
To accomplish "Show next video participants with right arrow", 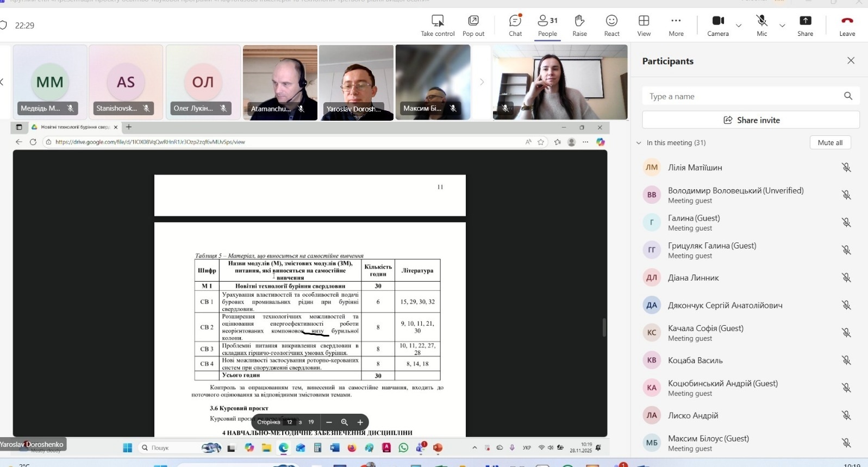I will click(x=481, y=82).
